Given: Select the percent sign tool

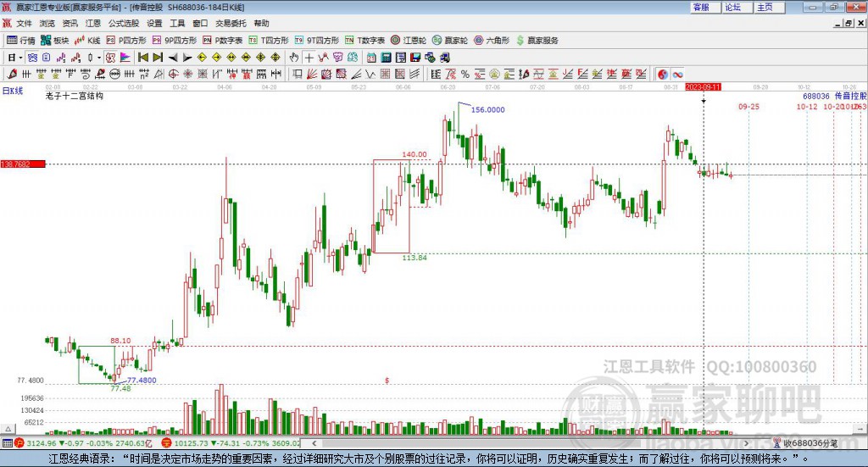Looking at the screenshot, I should point(465,74).
